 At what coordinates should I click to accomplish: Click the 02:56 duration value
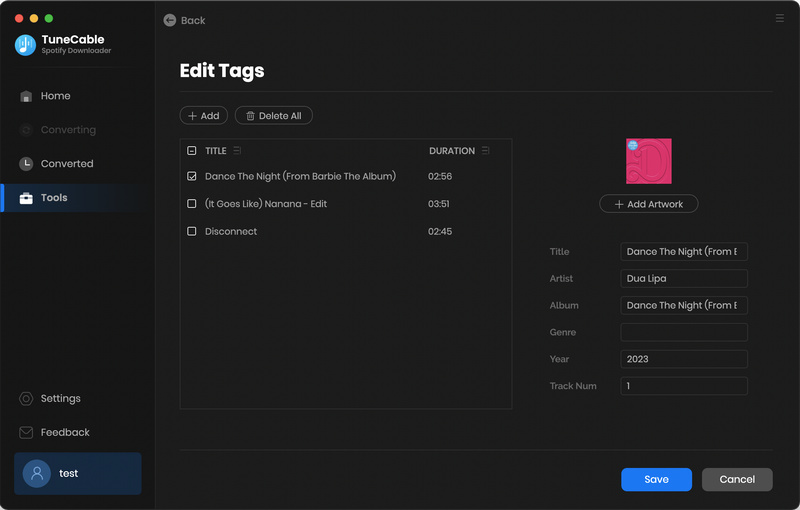pyautogui.click(x=440, y=176)
